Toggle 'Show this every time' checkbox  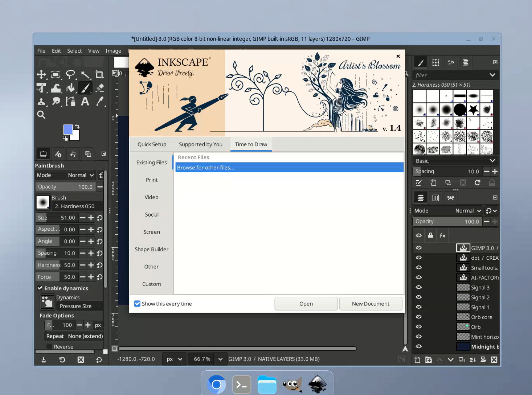pyautogui.click(x=137, y=304)
